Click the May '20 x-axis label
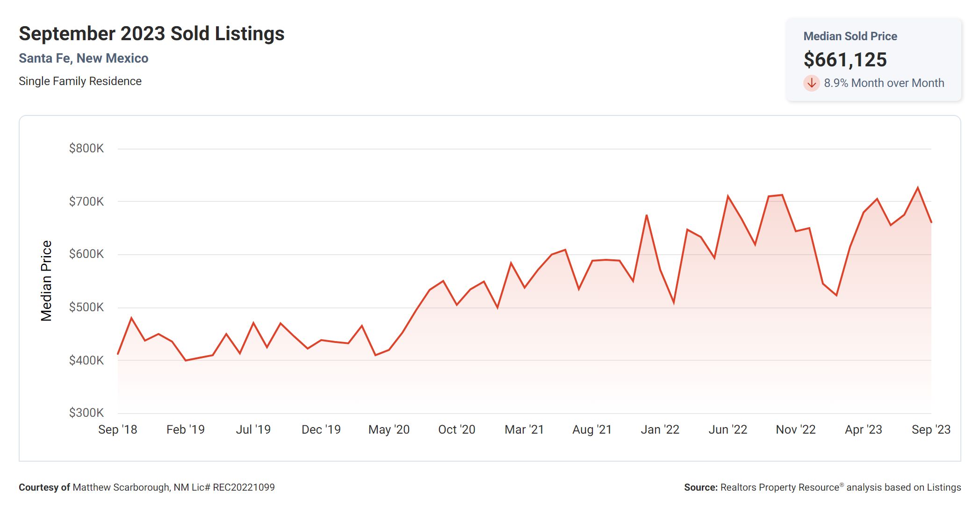 [389, 429]
